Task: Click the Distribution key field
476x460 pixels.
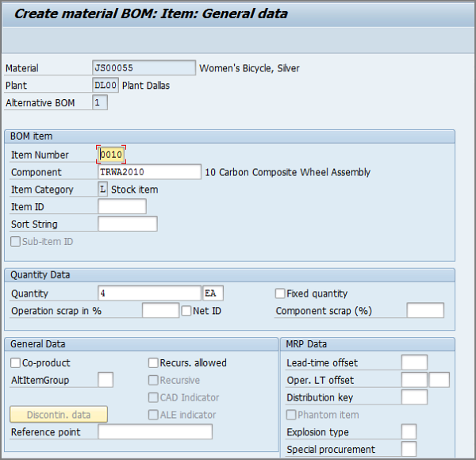Action: (414, 397)
